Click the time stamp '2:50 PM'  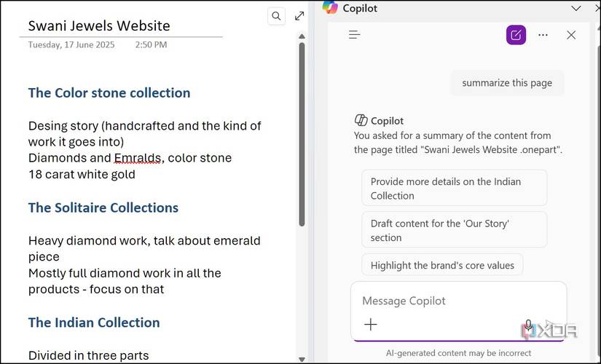(151, 45)
